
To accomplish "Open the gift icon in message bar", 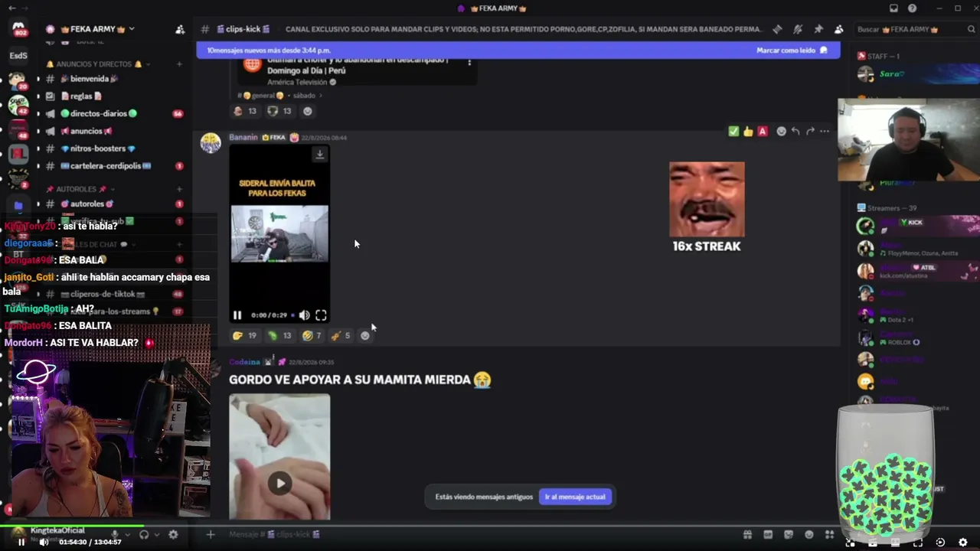I will (x=747, y=534).
